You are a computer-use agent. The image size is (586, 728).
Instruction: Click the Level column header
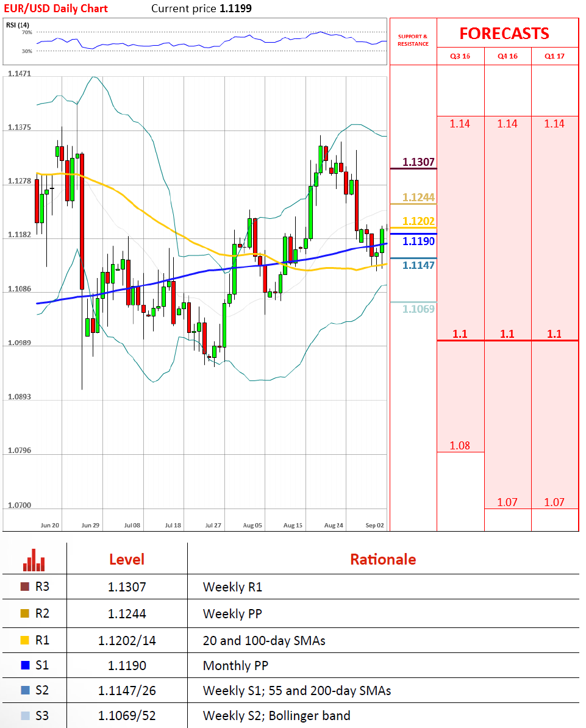tap(127, 560)
